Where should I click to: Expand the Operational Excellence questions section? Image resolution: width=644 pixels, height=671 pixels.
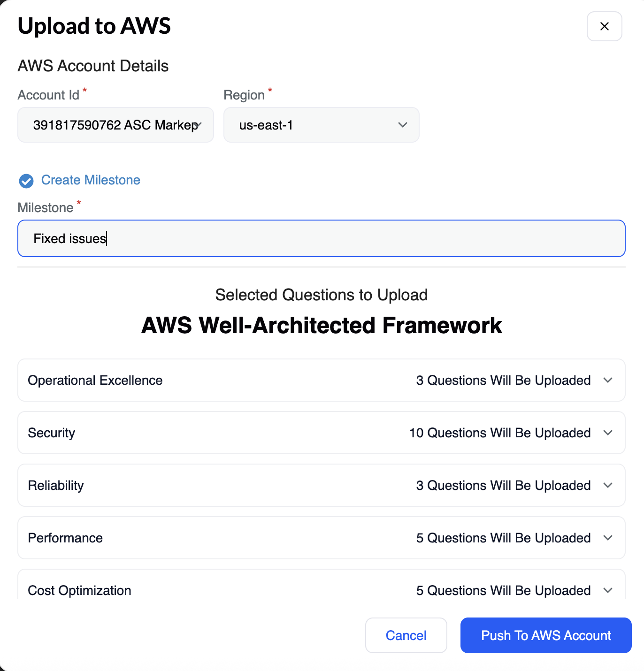(321, 380)
